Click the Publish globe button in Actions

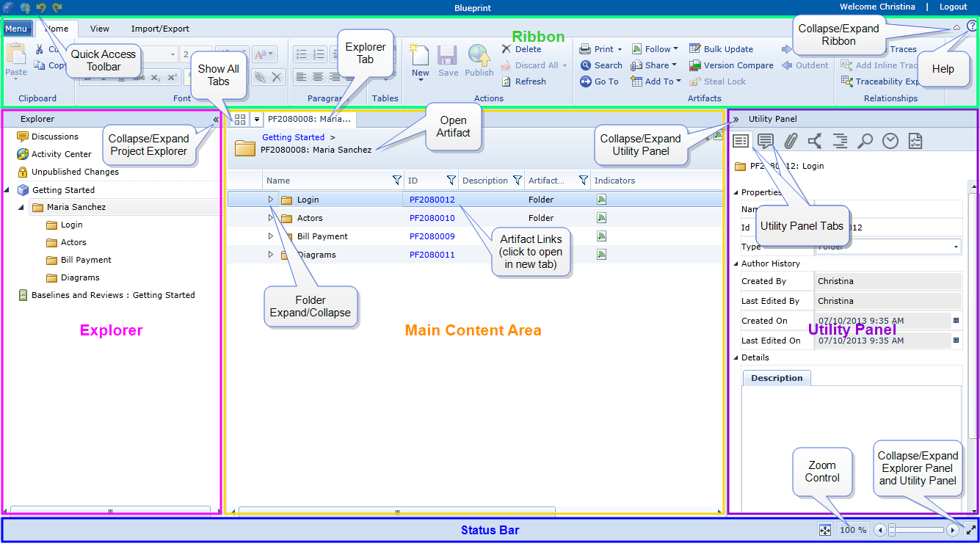coord(479,62)
